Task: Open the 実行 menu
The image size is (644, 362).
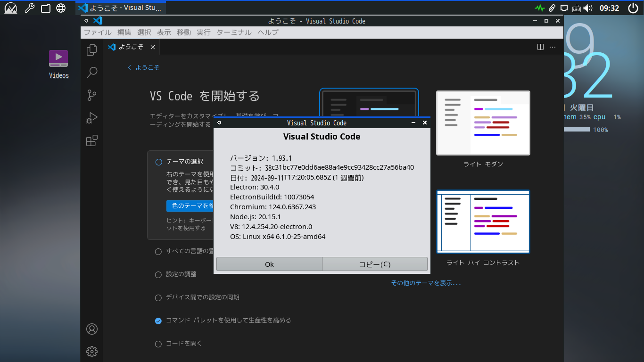Action: click(x=204, y=33)
